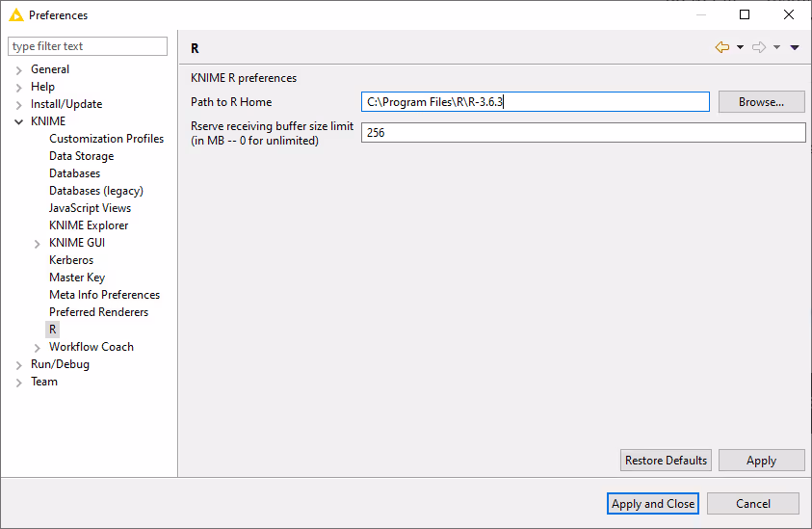Click the forward navigation arrow icon

(758, 47)
